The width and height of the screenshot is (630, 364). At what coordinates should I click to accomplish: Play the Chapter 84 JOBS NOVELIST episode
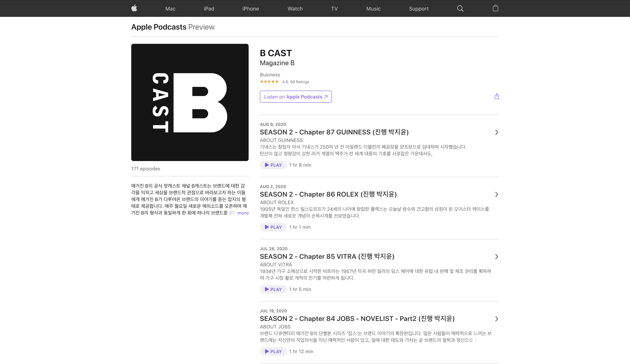[x=273, y=351]
